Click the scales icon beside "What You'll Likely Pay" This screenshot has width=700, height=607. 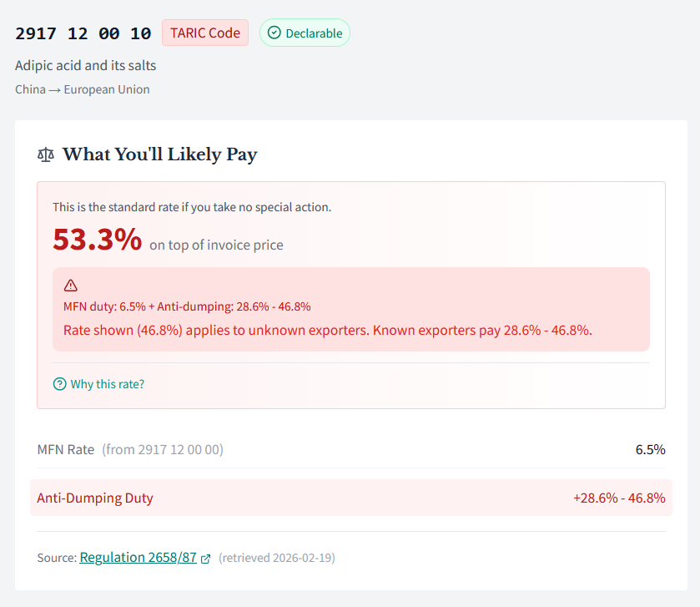[x=46, y=154]
